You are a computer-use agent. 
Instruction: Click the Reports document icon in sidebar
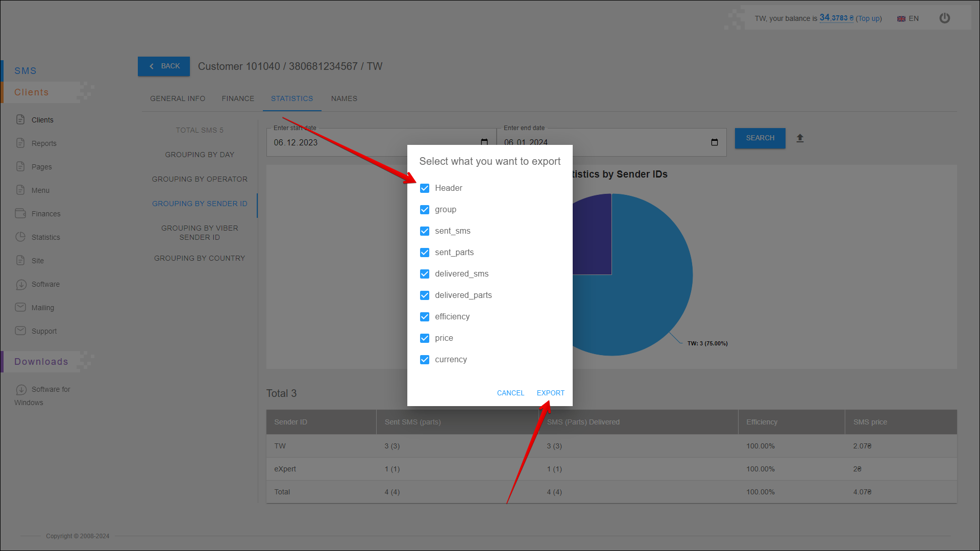pos(20,143)
